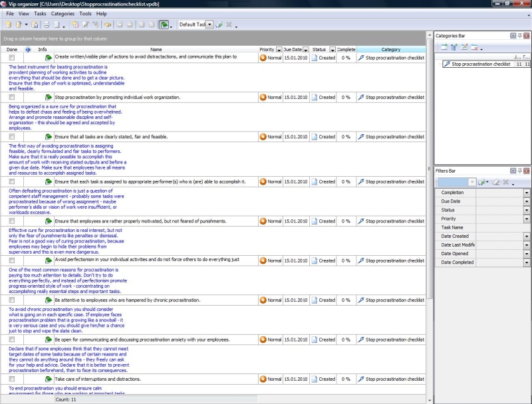The image size is (532, 404).
Task: Click Delete Category icon in Categories Bar
Action: pyautogui.click(x=474, y=47)
